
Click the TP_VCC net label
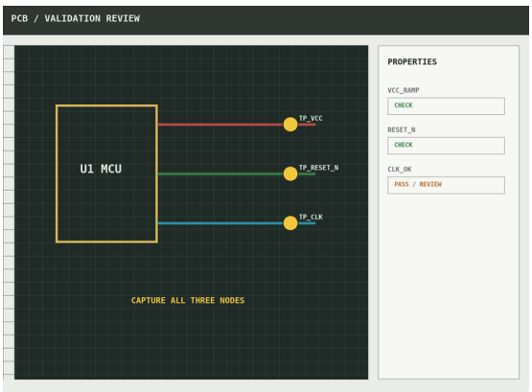(311, 118)
